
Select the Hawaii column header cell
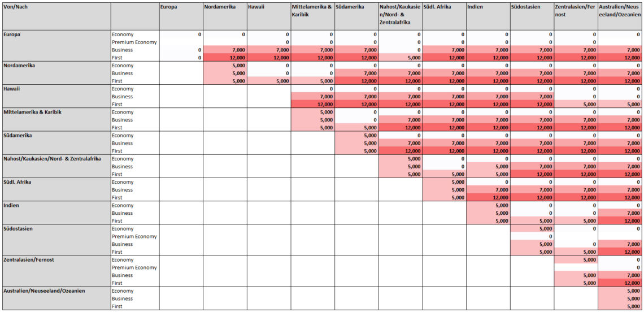point(268,16)
